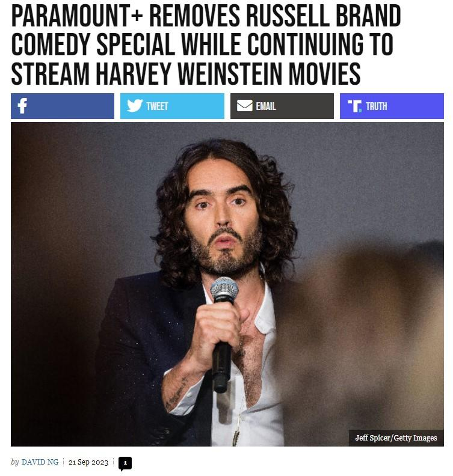Post the article via the TRUTH label
The width and height of the screenshot is (453, 476).
[x=377, y=106]
